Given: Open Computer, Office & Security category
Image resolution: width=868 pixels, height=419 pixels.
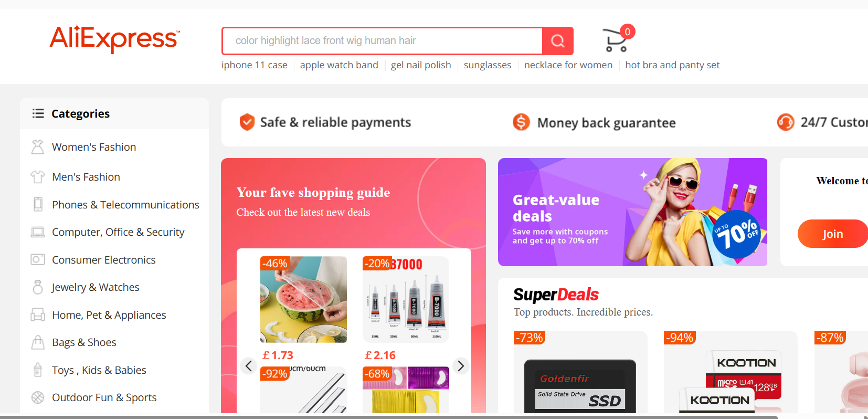Looking at the screenshot, I should point(118,232).
